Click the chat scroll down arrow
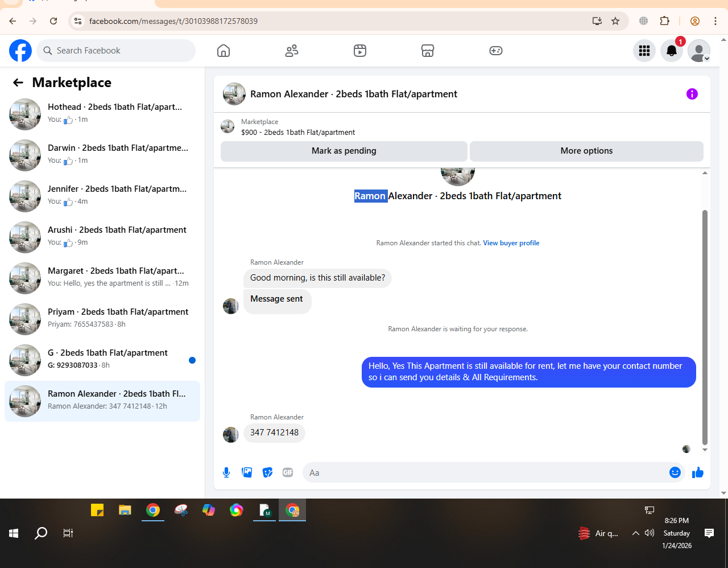This screenshot has width=728, height=568. click(x=705, y=450)
